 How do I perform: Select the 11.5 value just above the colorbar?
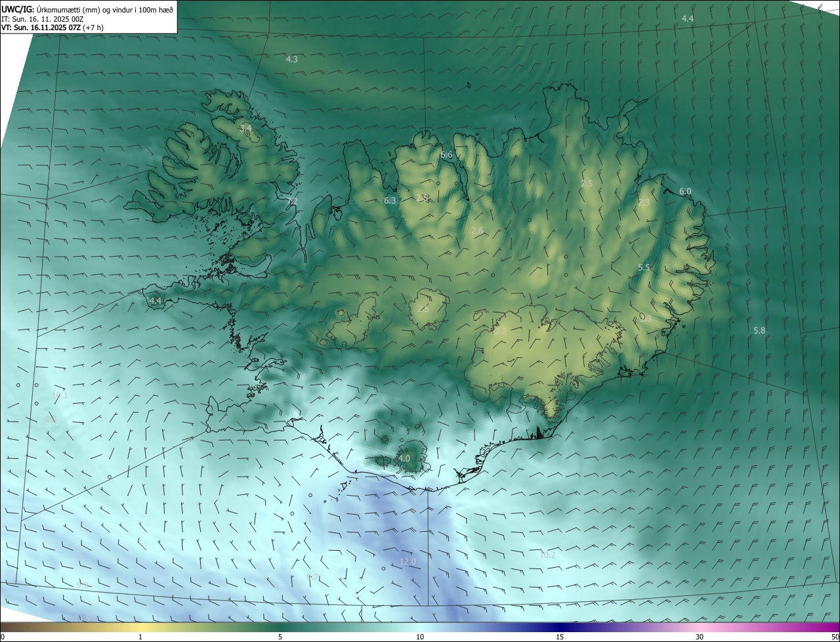[82, 618]
